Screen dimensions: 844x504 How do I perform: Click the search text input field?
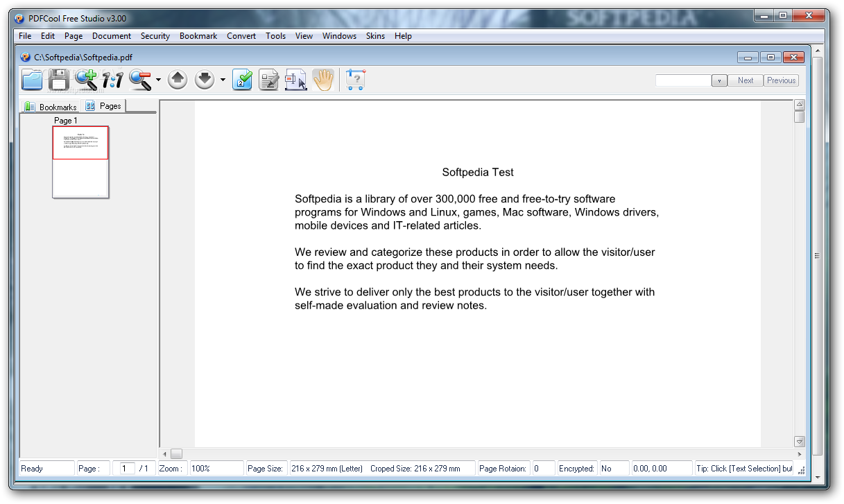(x=683, y=80)
